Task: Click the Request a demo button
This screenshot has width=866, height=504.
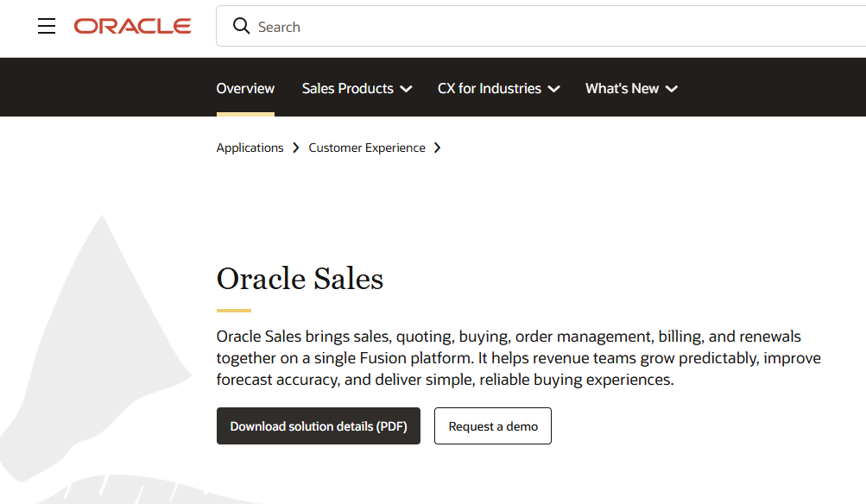Action: 493,425
